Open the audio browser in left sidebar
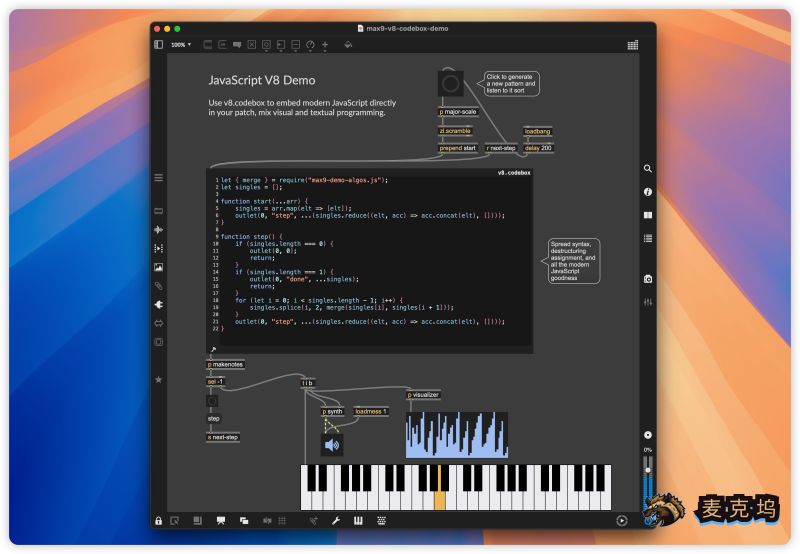The width and height of the screenshot is (800, 554). 159,230
